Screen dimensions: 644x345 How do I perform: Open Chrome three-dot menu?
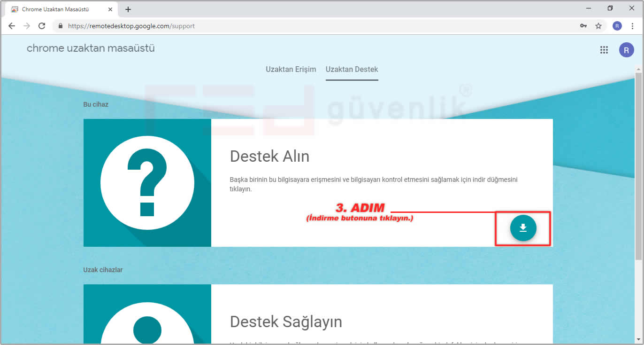click(x=633, y=26)
